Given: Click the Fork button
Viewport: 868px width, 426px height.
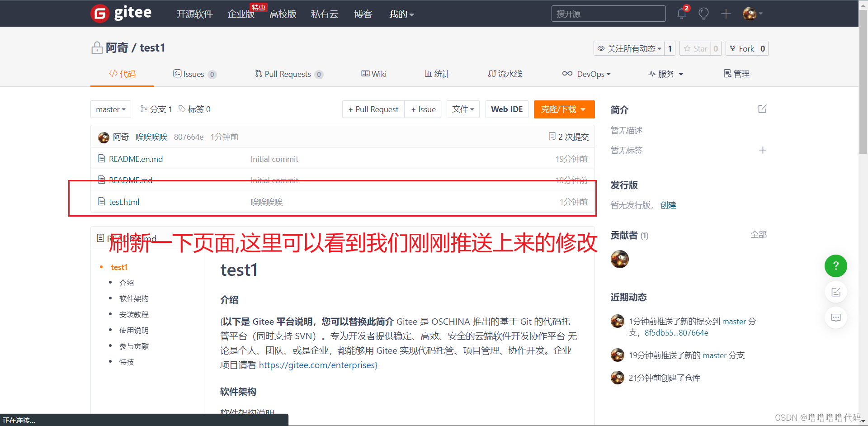Looking at the screenshot, I should 741,48.
